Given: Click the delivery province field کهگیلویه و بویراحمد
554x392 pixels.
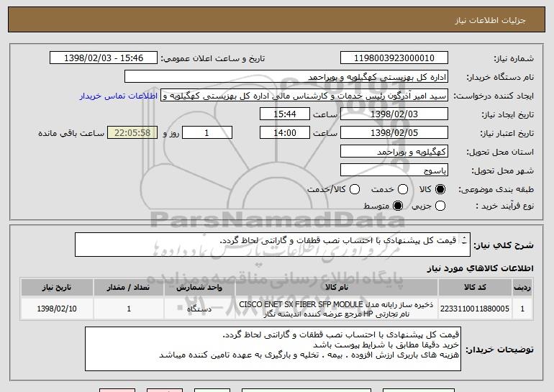Looking at the screenshot, I should tap(394, 152).
